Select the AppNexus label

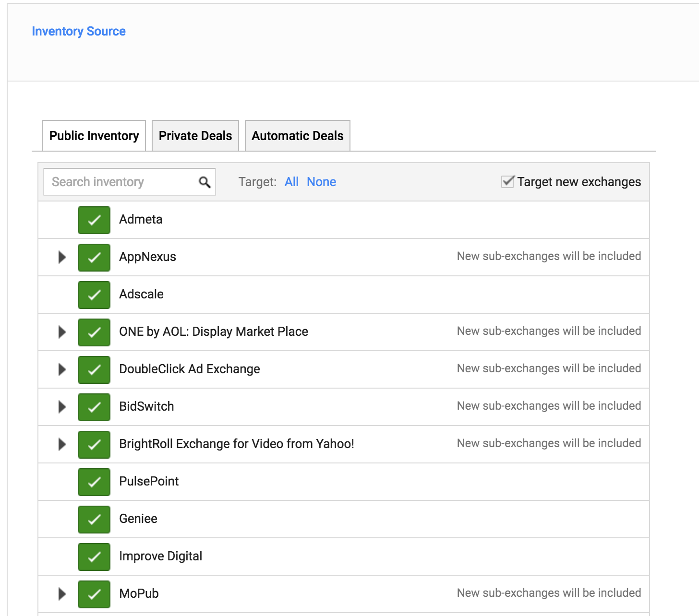coord(147,257)
